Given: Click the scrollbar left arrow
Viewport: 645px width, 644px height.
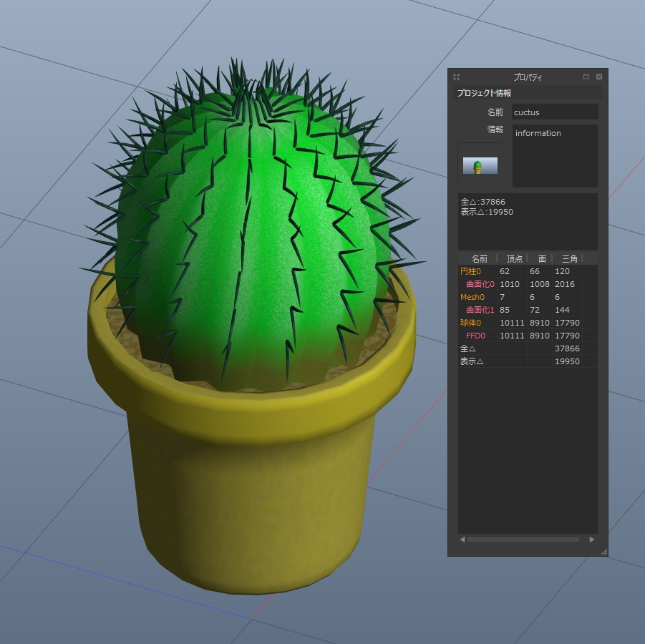Looking at the screenshot, I should 461,540.
